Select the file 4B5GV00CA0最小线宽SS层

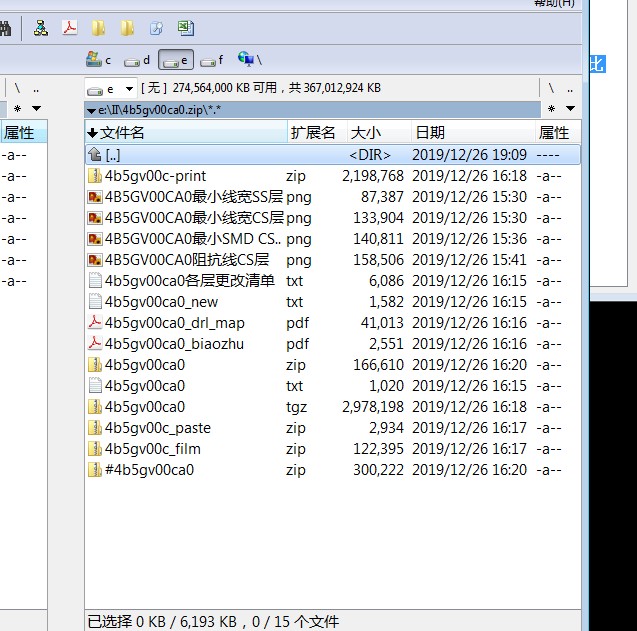(194, 197)
